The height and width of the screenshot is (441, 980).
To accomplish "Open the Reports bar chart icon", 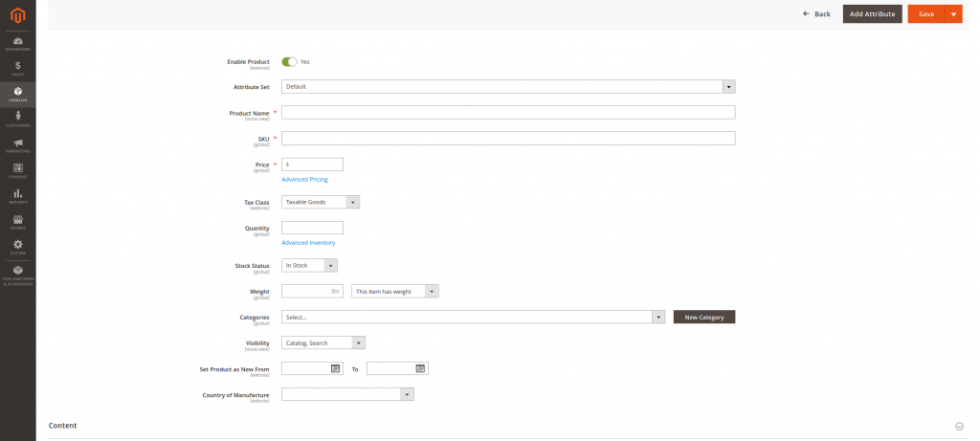I will pyautogui.click(x=17, y=195).
